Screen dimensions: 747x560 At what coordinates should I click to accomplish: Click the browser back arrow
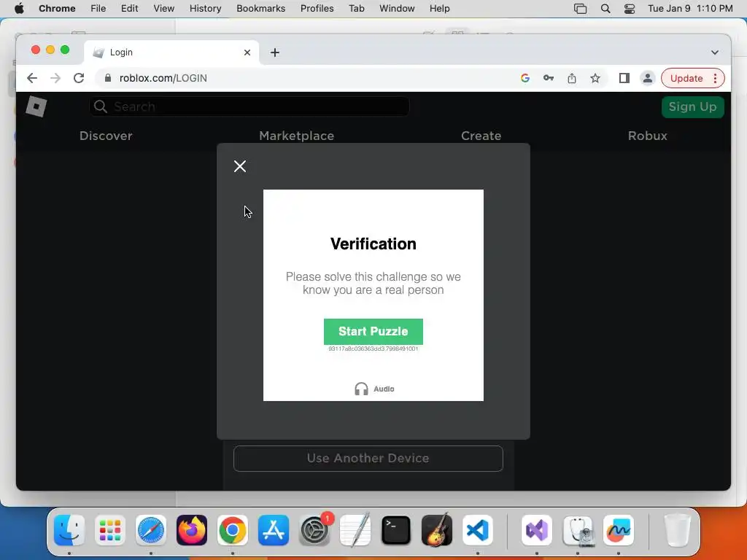coord(32,78)
